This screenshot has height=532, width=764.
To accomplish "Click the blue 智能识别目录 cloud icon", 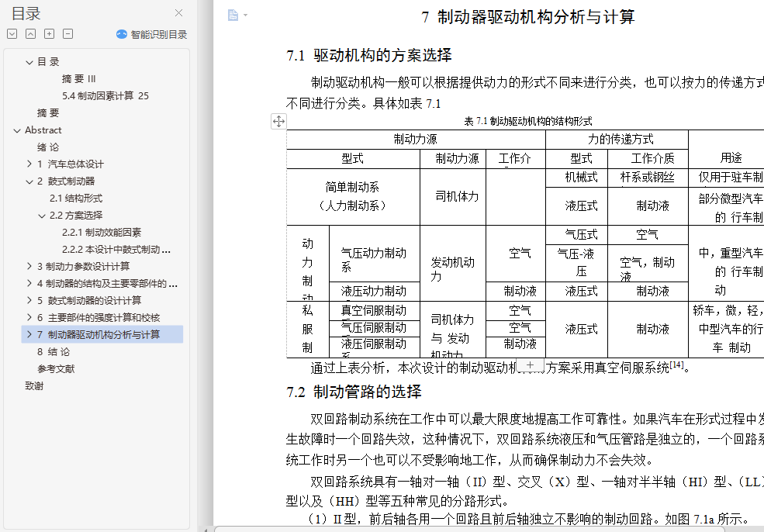I will (x=121, y=34).
